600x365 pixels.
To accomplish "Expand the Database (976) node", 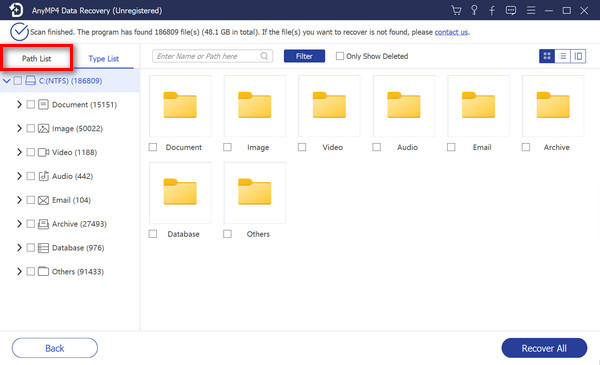I will pyautogui.click(x=19, y=248).
